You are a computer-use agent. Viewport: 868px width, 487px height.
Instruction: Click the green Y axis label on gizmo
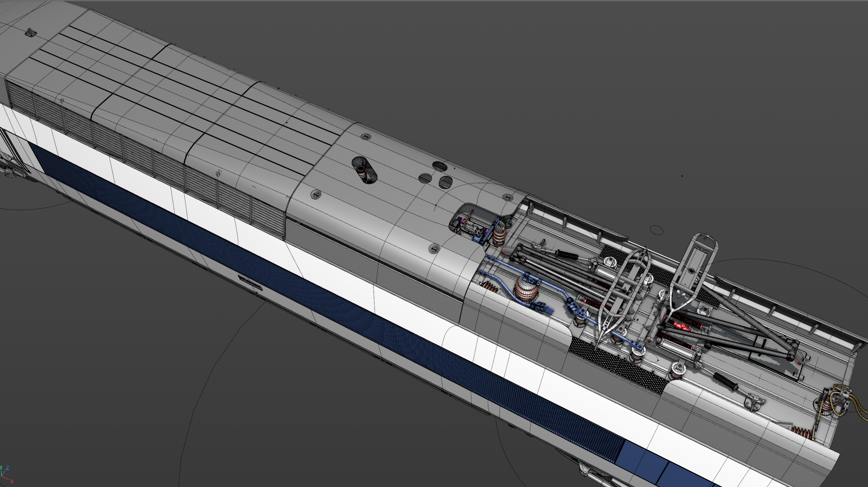1,468
